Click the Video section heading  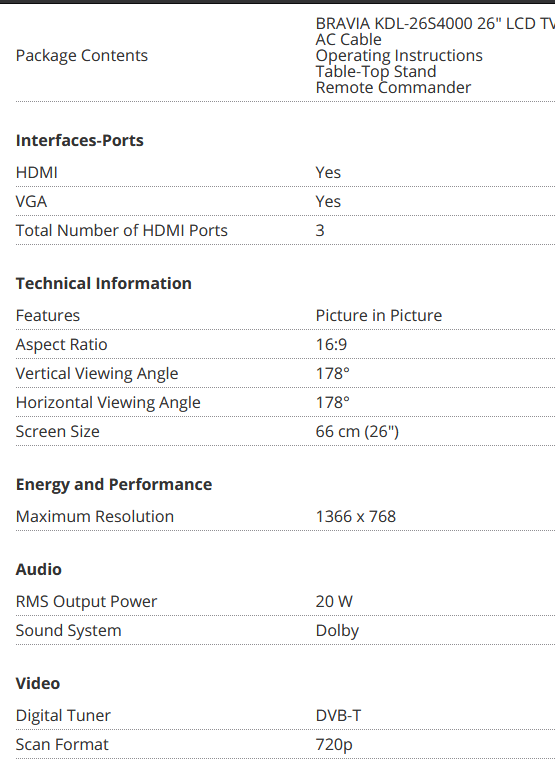coord(38,683)
